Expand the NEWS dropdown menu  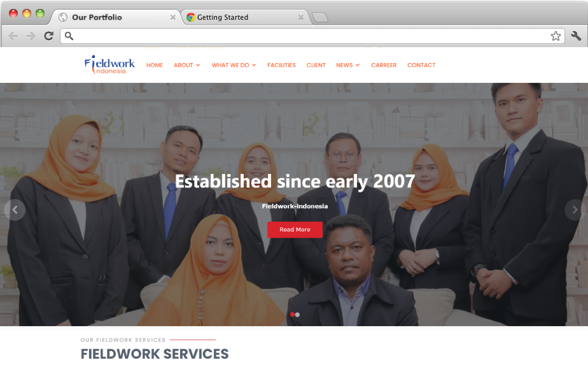click(x=348, y=65)
